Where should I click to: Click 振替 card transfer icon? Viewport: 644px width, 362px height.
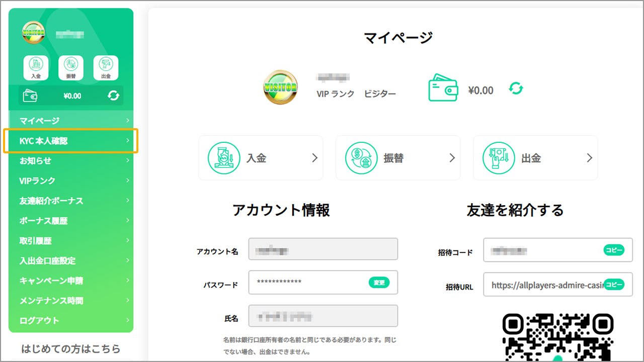361,158
